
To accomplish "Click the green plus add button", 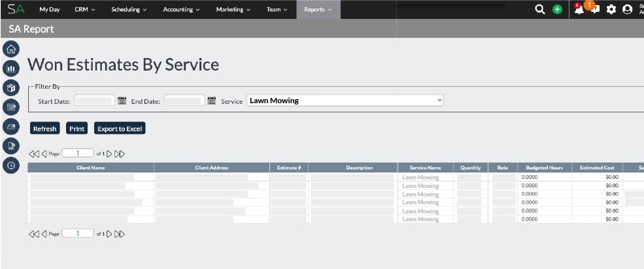I will point(557,9).
